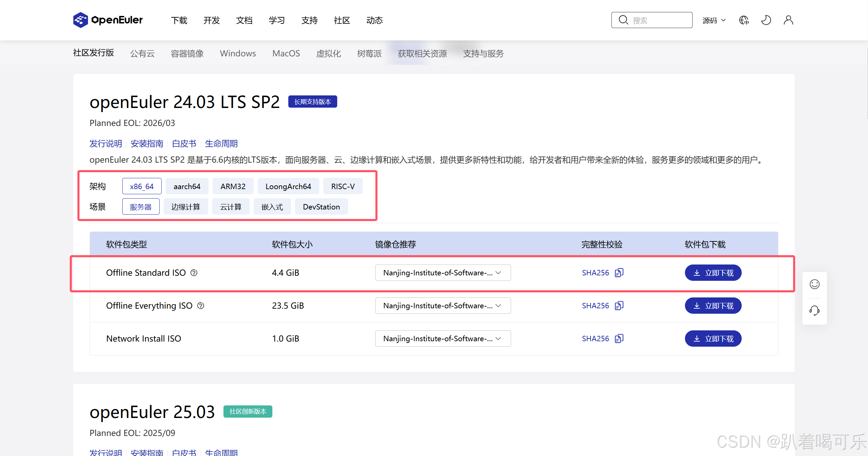Open the smiley feedback icon on right edge
This screenshot has width=868, height=456.
pyautogui.click(x=814, y=284)
